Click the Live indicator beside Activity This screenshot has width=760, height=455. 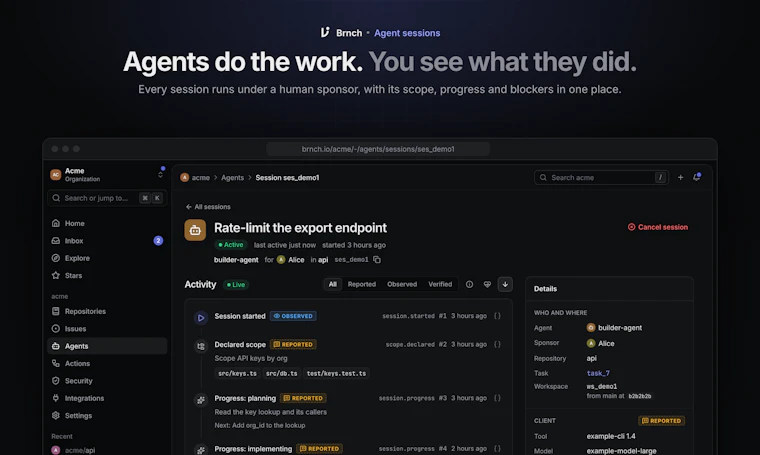tap(236, 285)
